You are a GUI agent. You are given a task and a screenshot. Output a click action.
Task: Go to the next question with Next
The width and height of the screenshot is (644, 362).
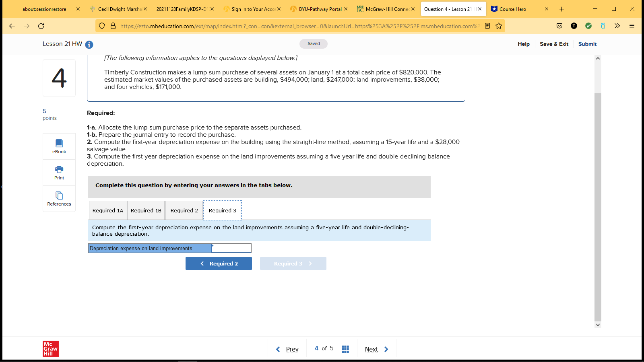coord(372,349)
